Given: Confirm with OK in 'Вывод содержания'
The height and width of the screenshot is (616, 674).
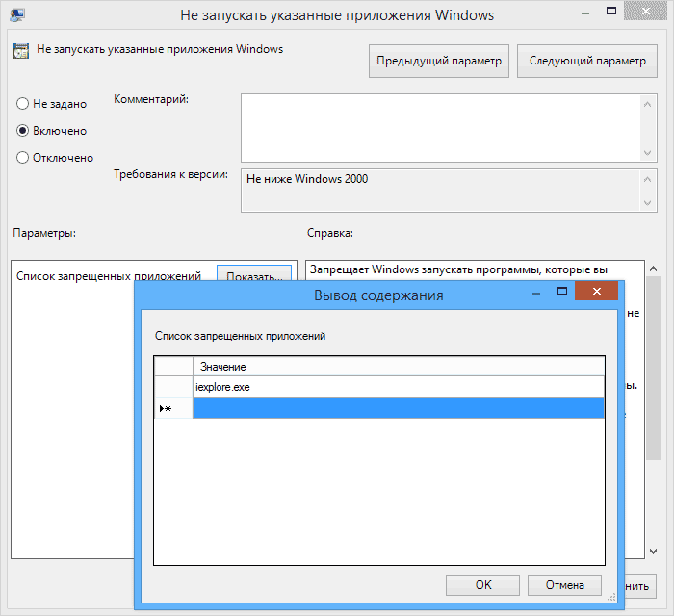Looking at the screenshot, I should coord(482,585).
